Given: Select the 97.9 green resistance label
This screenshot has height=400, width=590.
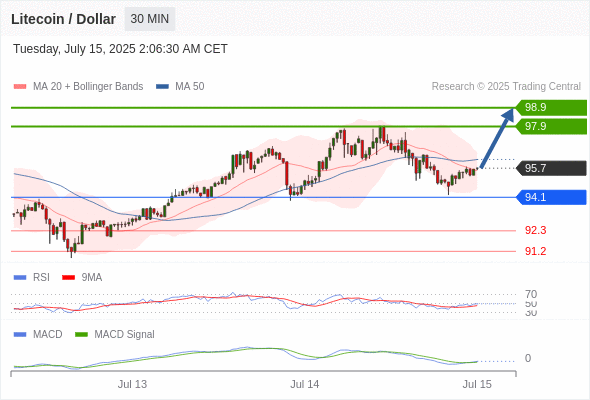Looking at the screenshot, I should (x=551, y=126).
